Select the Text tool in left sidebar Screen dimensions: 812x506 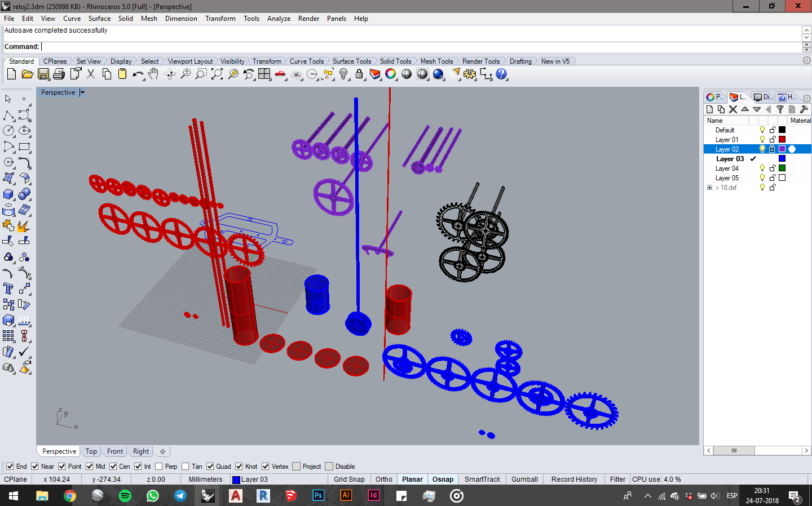(8, 288)
